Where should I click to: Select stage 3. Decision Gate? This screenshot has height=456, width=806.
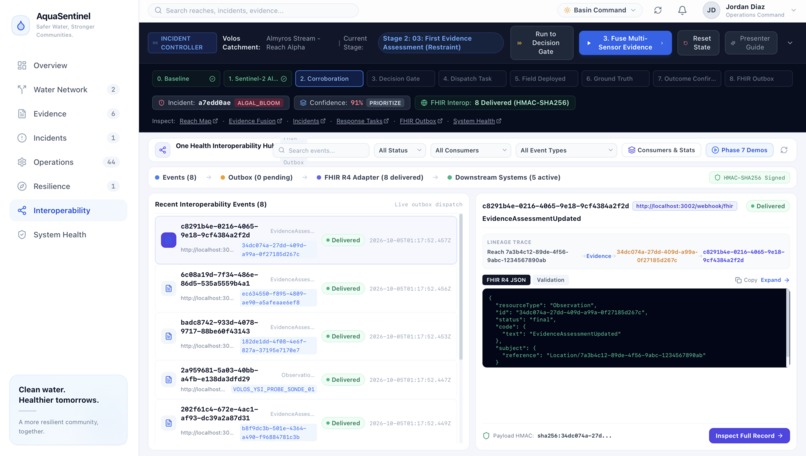click(400, 79)
